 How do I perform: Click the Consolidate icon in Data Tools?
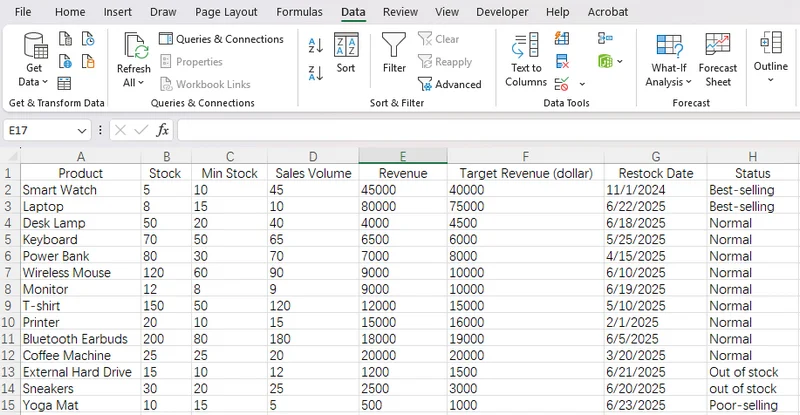pyautogui.click(x=605, y=38)
